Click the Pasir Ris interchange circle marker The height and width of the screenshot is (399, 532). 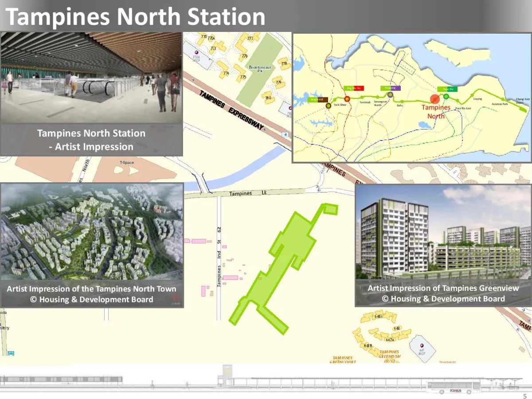pos(446,97)
